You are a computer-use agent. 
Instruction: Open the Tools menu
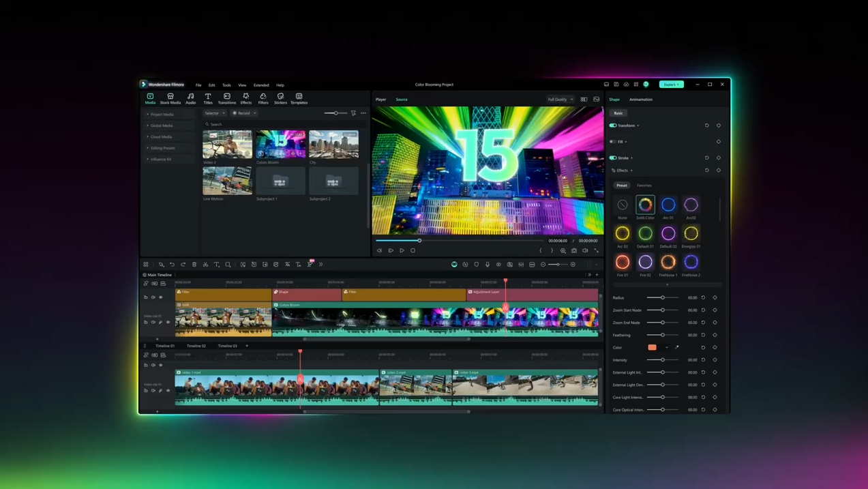[226, 85]
